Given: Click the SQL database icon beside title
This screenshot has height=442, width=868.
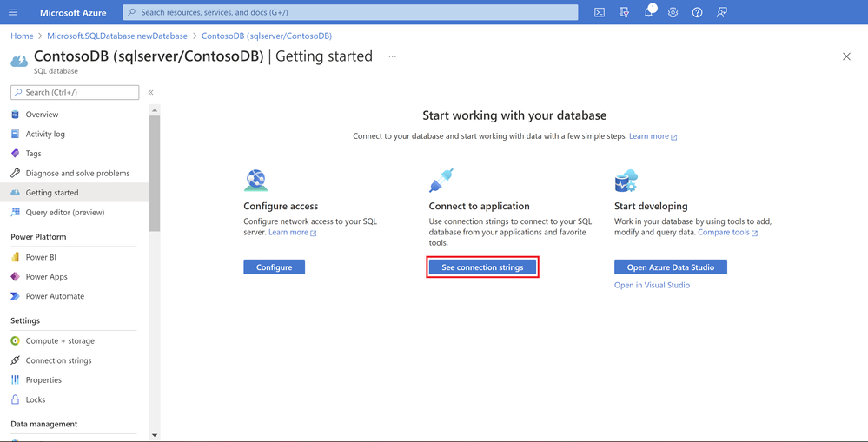Looking at the screenshot, I should (x=19, y=60).
